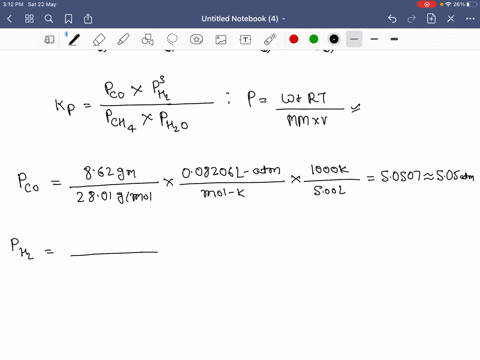Viewport: 480px width, 360px height.
Task: Select the thinnest stroke width
Action: (x=354, y=39)
